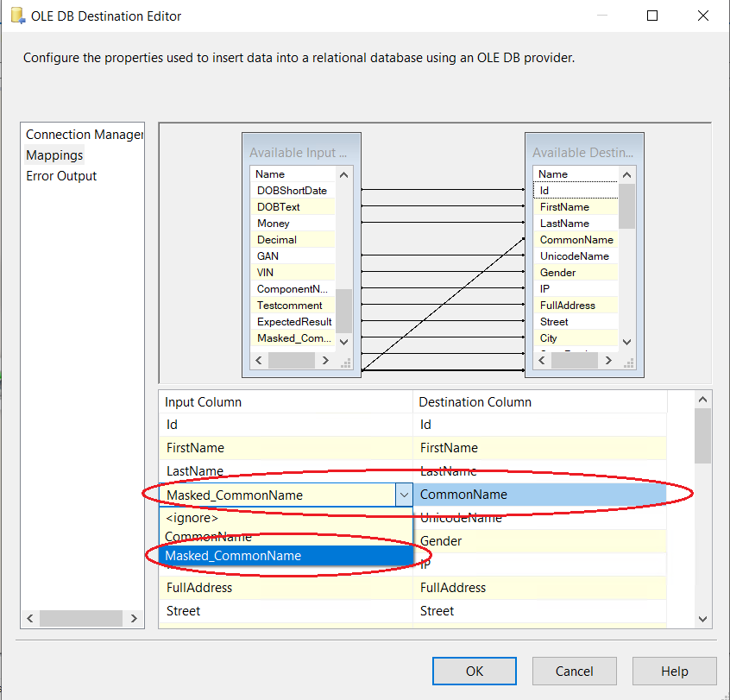Click the OLE DB editor title icon
The image size is (730, 700).
point(16,16)
